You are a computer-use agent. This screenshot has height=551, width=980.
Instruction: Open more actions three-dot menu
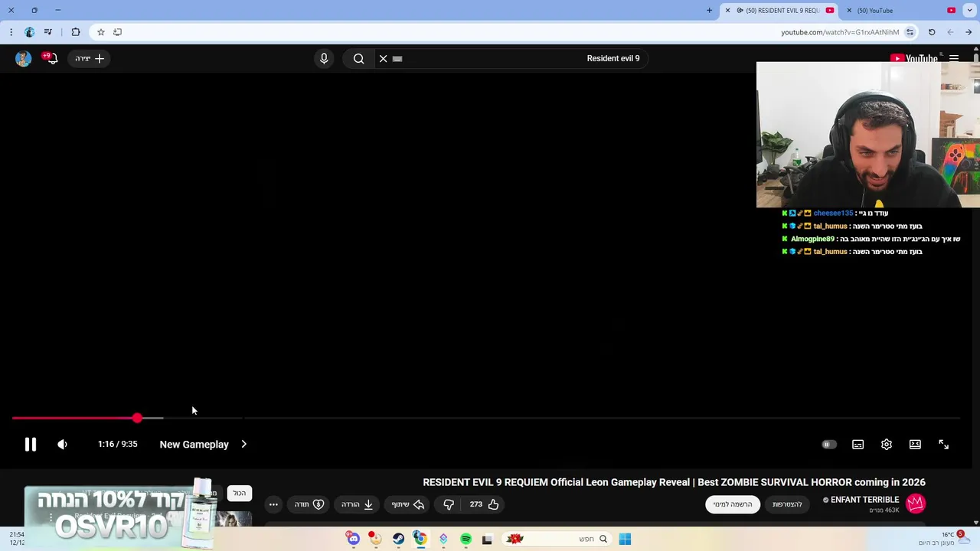tap(273, 504)
